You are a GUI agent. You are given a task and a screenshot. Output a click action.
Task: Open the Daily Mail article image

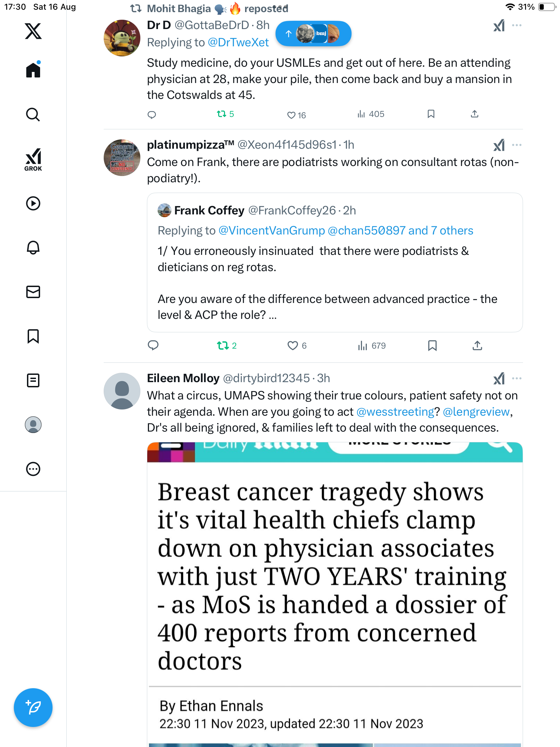click(x=335, y=588)
